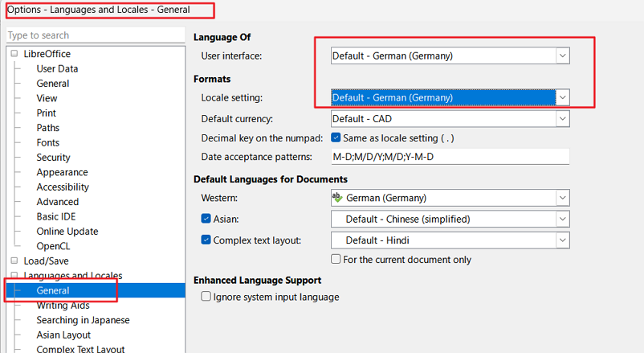Uncheck the Complex text layout checkbox
This screenshot has width=644, height=353.
[206, 240]
